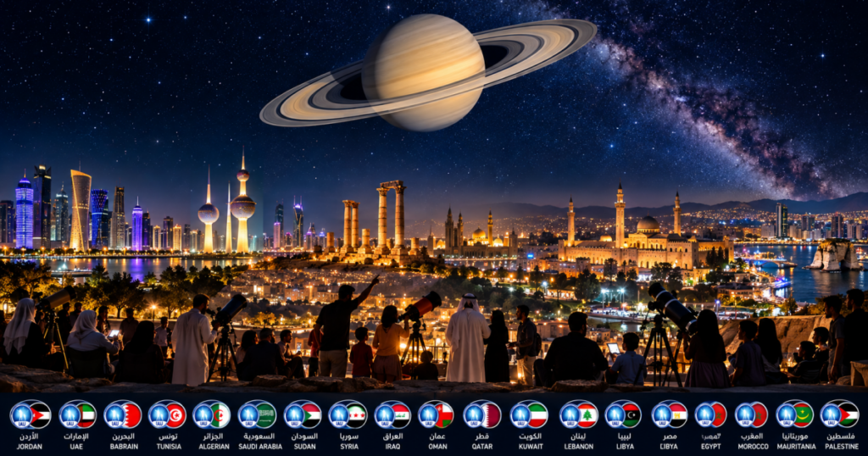Click the Arabic label الأردن
868x456 pixels.
click(x=29, y=437)
